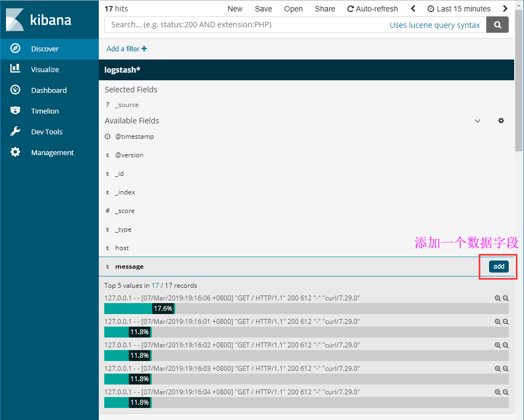The width and height of the screenshot is (524, 420).
Task: Open Dashboard from sidebar
Action: pos(50,90)
